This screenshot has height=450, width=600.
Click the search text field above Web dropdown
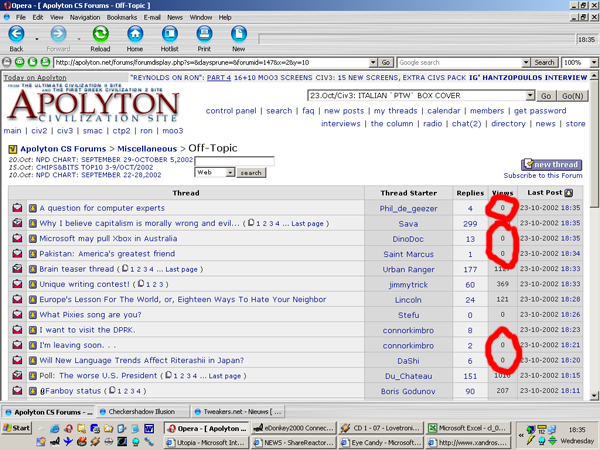pyautogui.click(x=234, y=160)
